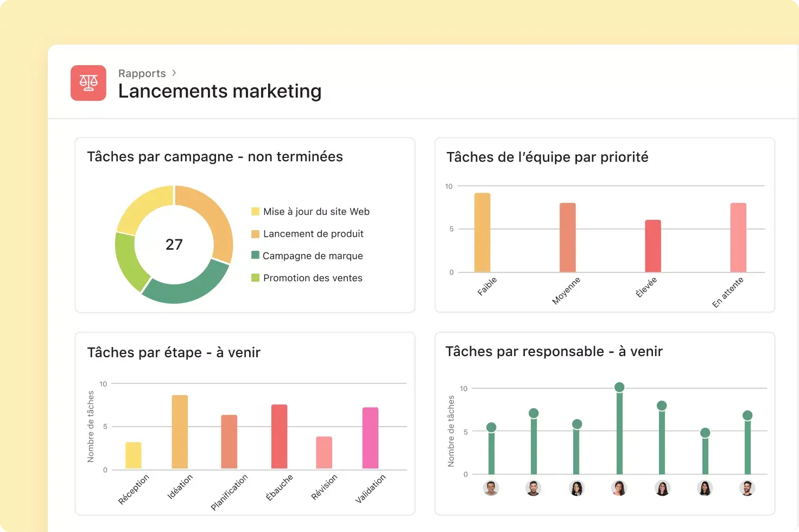Select the fourth assignee avatar under the tallest bar
The height and width of the screenshot is (532, 799).
coord(619,488)
